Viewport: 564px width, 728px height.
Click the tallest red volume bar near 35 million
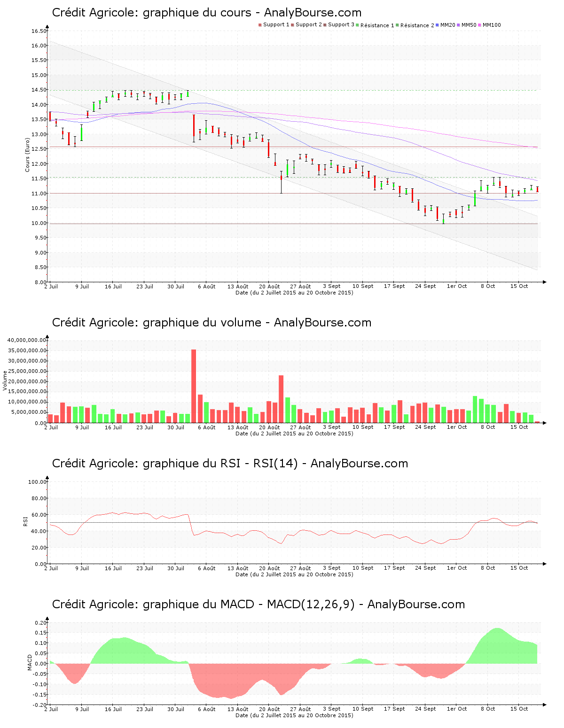(x=194, y=386)
